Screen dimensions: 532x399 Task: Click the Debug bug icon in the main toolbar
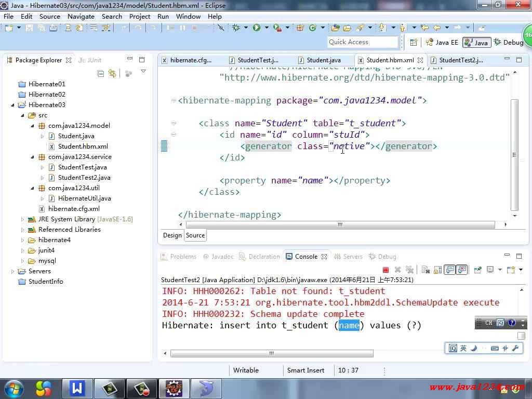236,28
